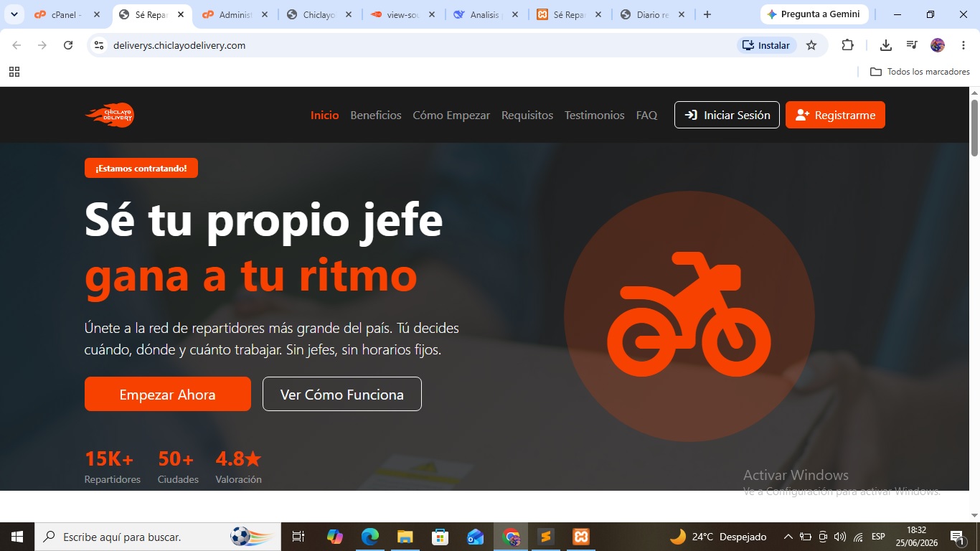This screenshot has height=551, width=980.
Task: Bookmark this page with the star icon
Action: (811, 45)
